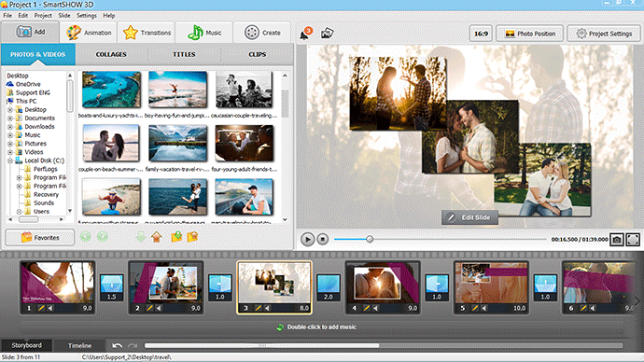Expand the Desktop tree node
The width and height of the screenshot is (644, 362).
(10, 110)
